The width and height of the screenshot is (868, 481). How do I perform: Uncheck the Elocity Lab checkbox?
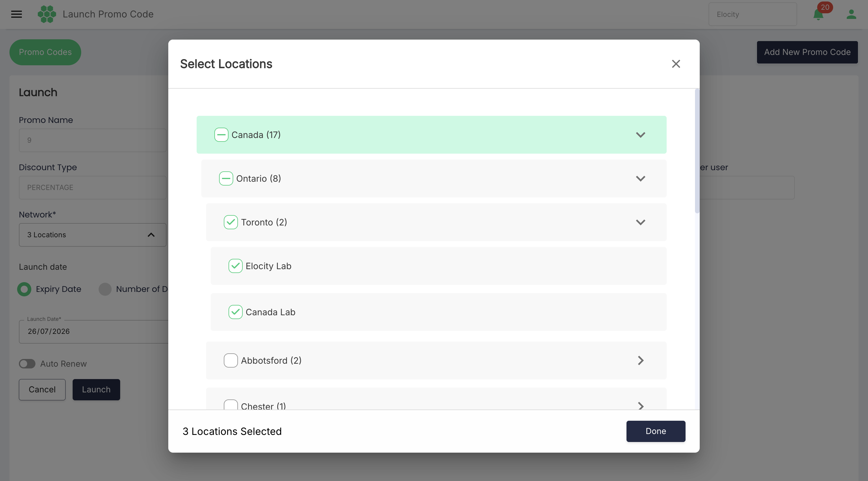(236, 266)
